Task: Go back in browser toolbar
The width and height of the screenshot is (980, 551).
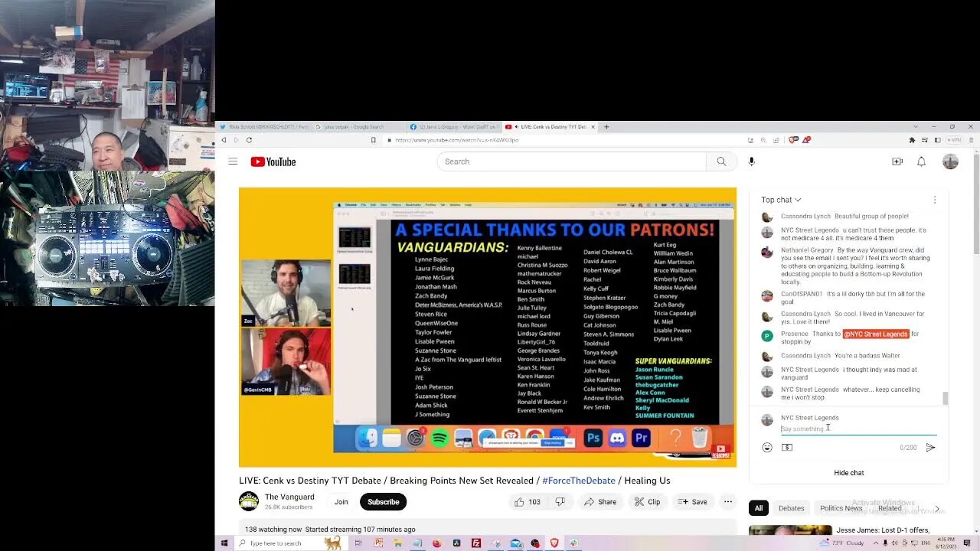Action: 224,140
